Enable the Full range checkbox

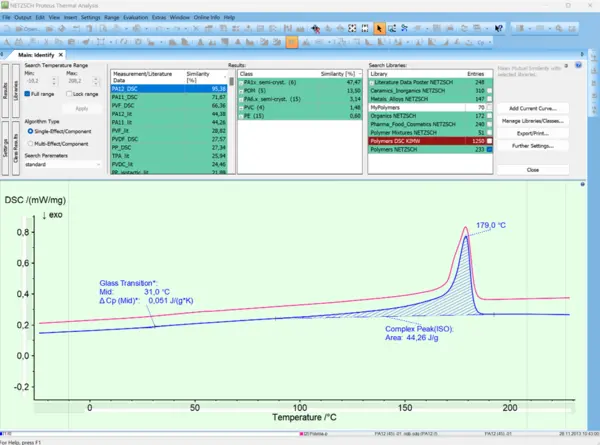pos(27,94)
